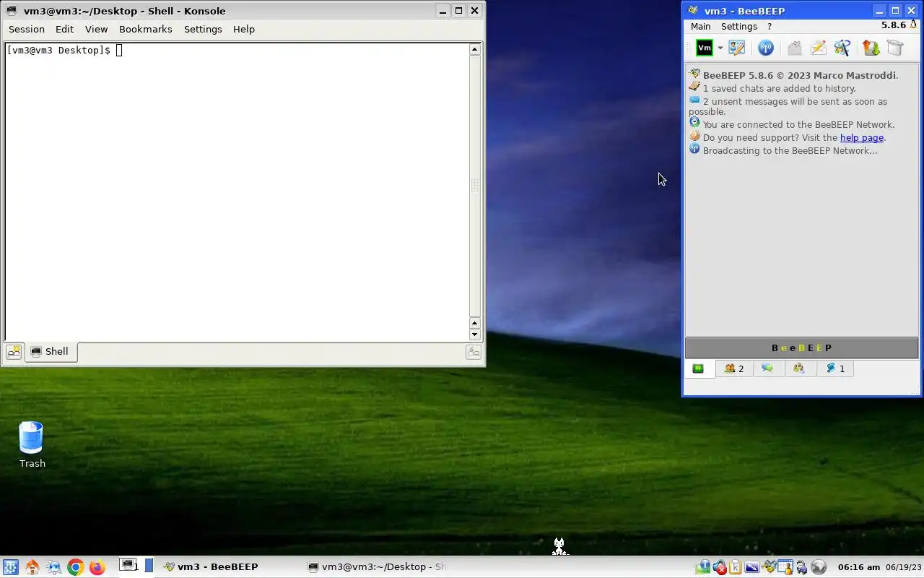This screenshot has width=924, height=578.
Task: Click the envelope with pencil toolbar icon
Action: click(818, 48)
